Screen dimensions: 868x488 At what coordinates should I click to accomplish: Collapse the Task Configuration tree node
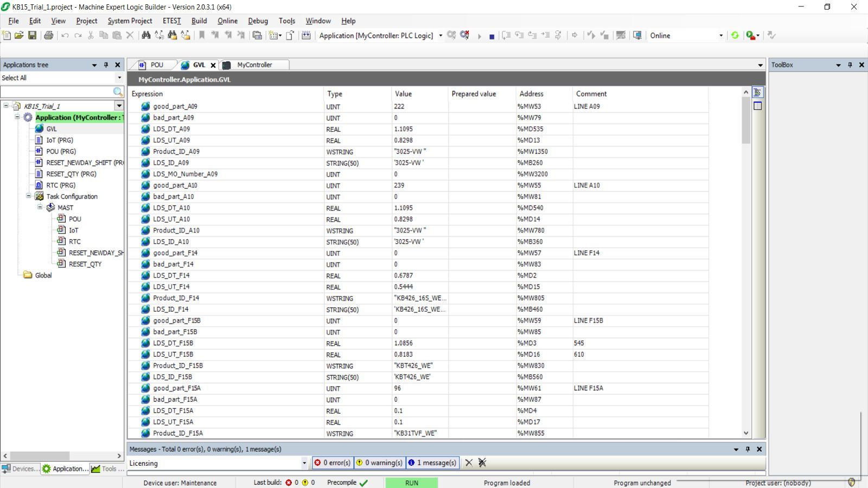[28, 196]
